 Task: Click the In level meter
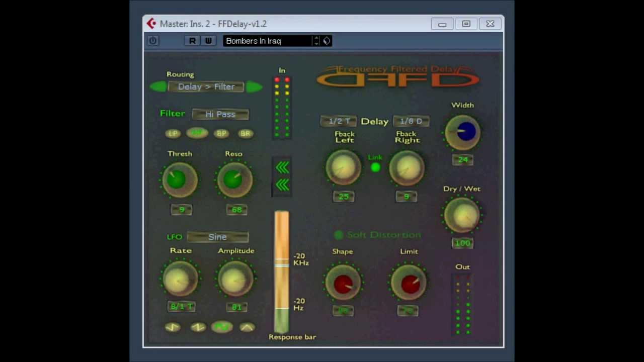(x=282, y=107)
